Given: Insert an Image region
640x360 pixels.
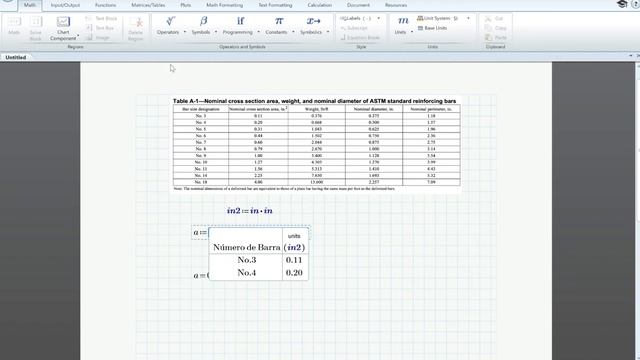Looking at the screenshot, I should point(98,38).
